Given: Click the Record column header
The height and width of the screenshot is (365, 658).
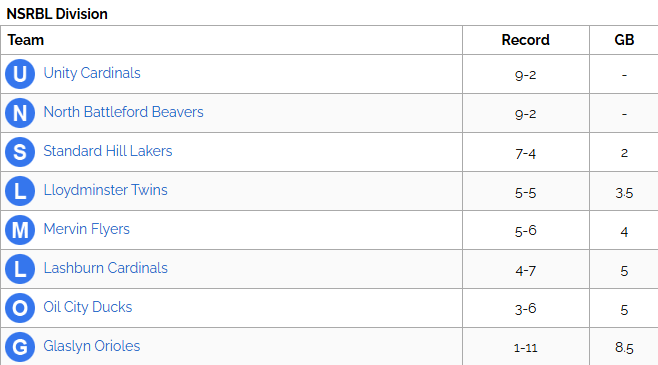Looking at the screenshot, I should click(525, 40).
